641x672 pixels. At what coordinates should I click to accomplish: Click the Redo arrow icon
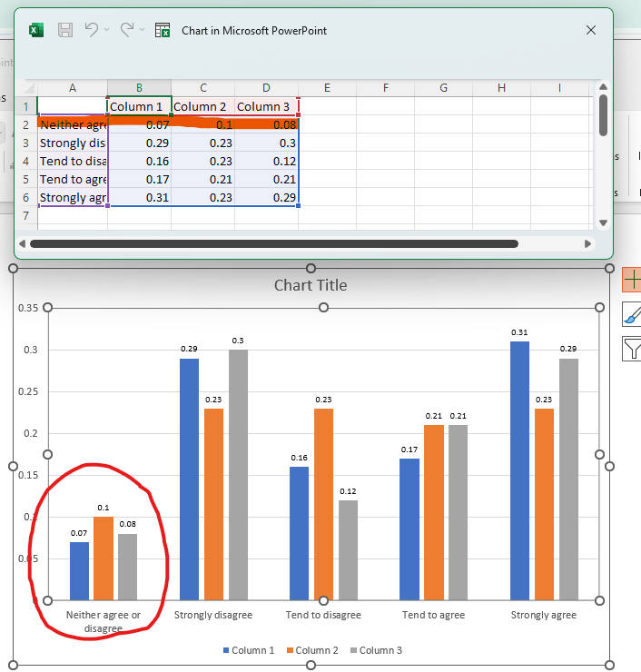[127, 30]
